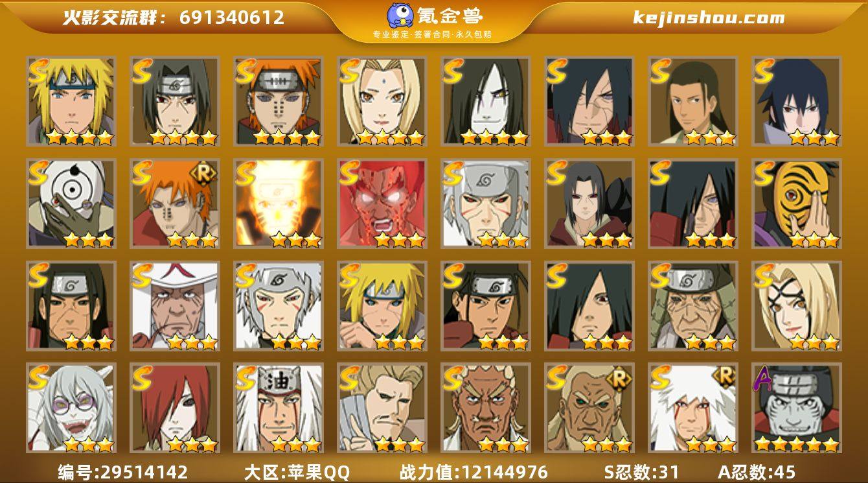Select red-haired Nagato portrait

pyautogui.click(x=175, y=408)
